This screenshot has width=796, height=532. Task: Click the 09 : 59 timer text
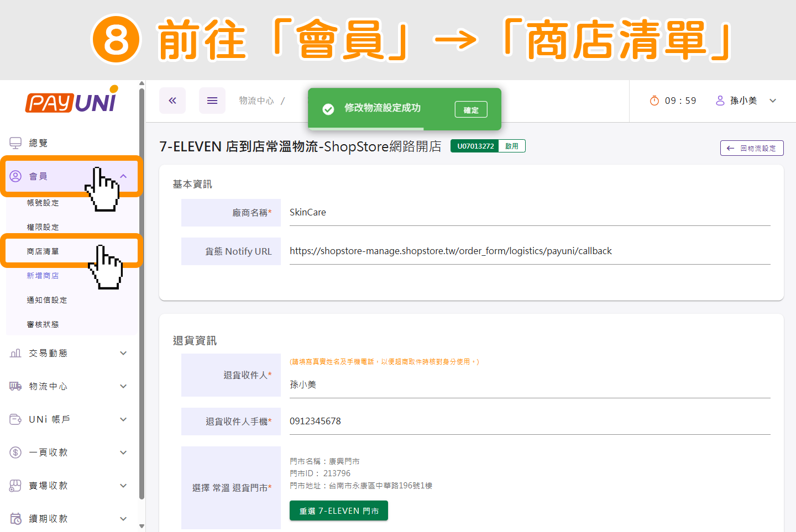[x=680, y=101]
